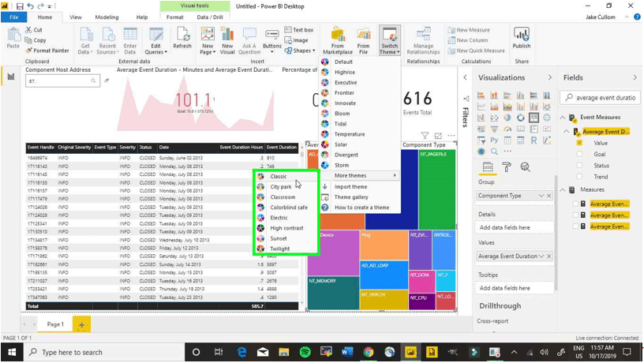
Task: Check the Status field checkbox
Action: [579, 166]
